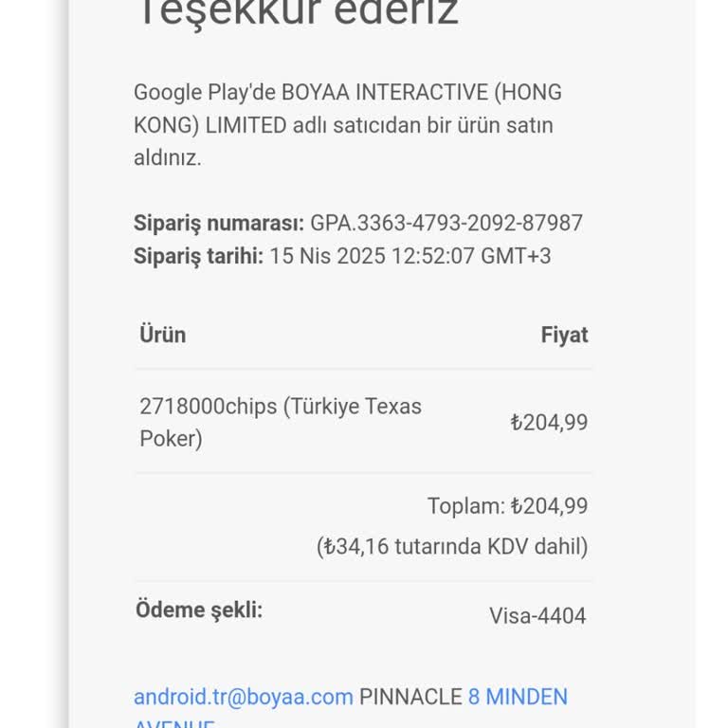Click the Sipariş numarası label

(x=219, y=224)
